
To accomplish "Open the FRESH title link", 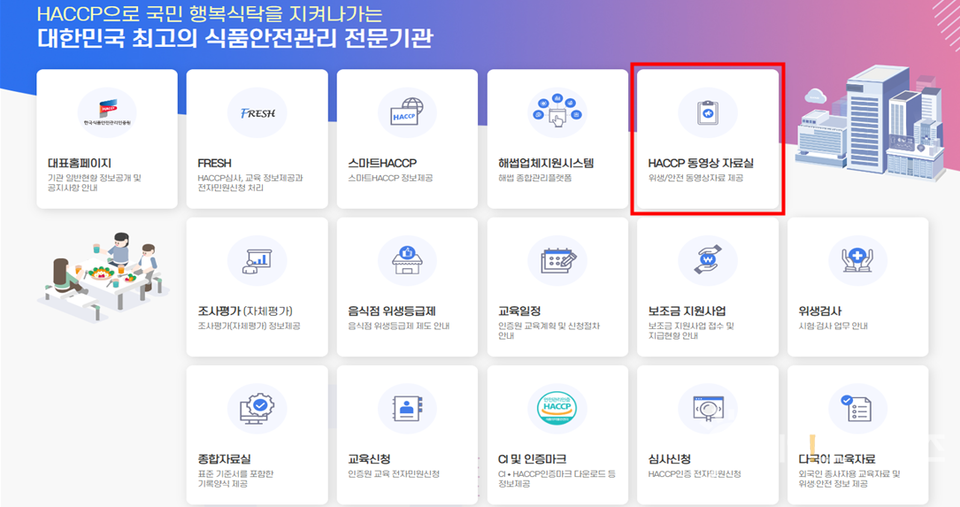I will [x=214, y=163].
